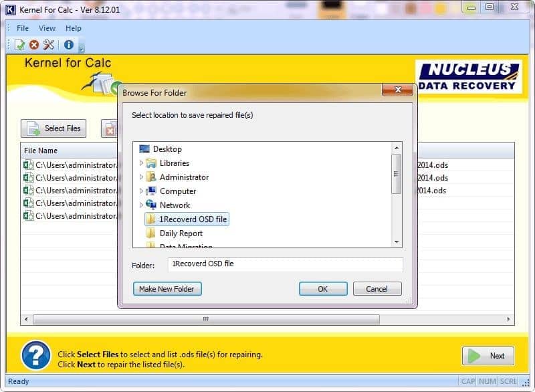Screen dimensions: 535x392
Task: Click the red stop icon in toolbar
Action: [34, 45]
